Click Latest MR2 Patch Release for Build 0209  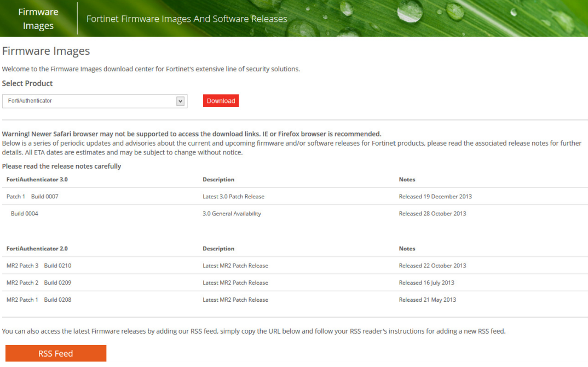[235, 283]
